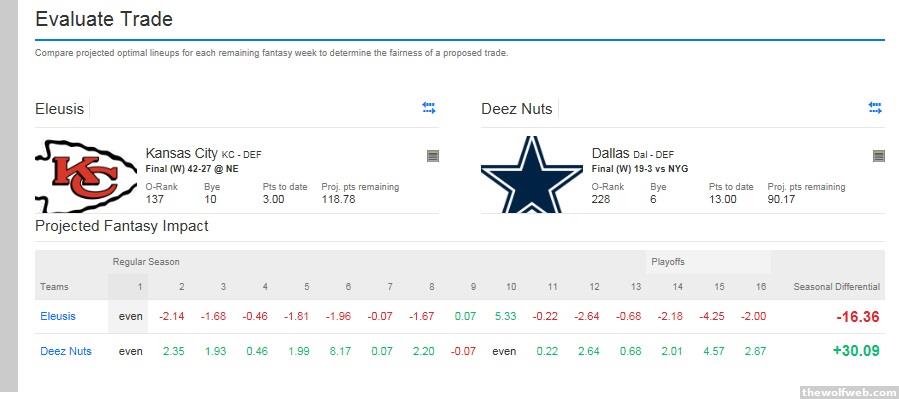
Task: Select the week 1 column header
Action: point(139,287)
